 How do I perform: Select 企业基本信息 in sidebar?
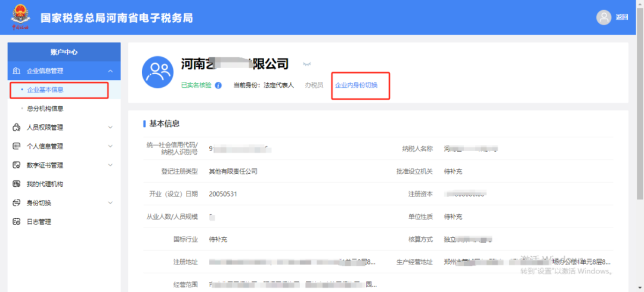pos(45,90)
